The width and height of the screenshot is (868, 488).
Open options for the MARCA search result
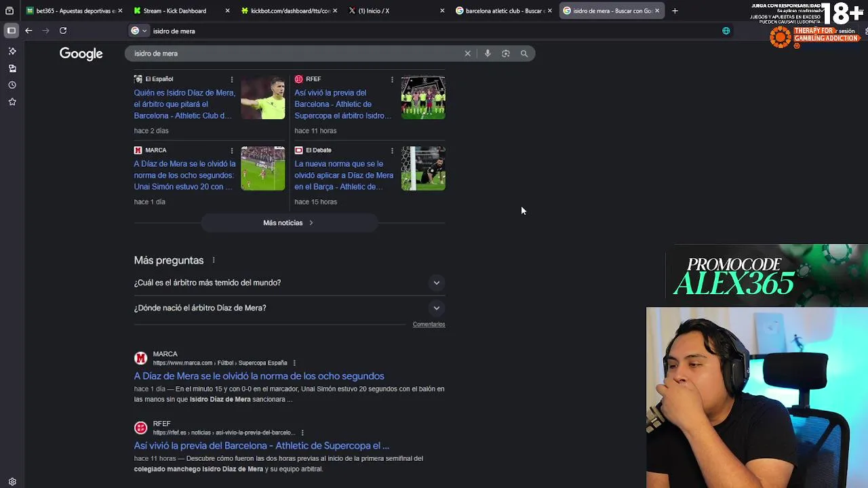[294, 363]
